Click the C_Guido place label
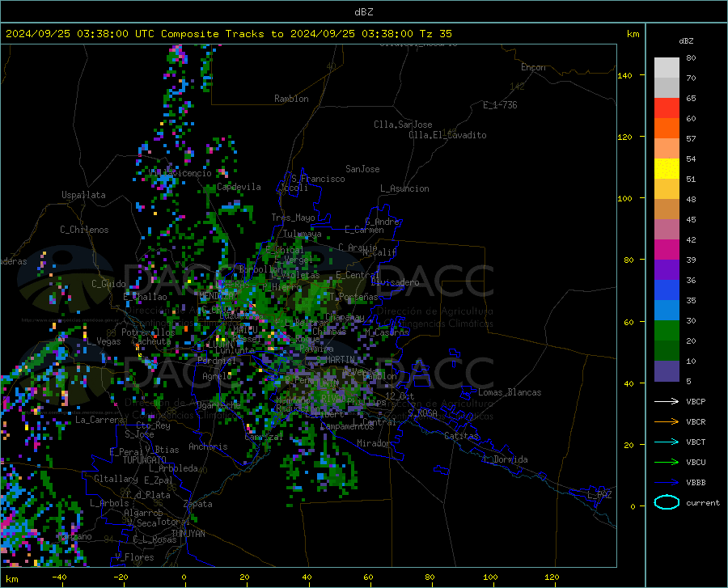 pyautogui.click(x=108, y=284)
